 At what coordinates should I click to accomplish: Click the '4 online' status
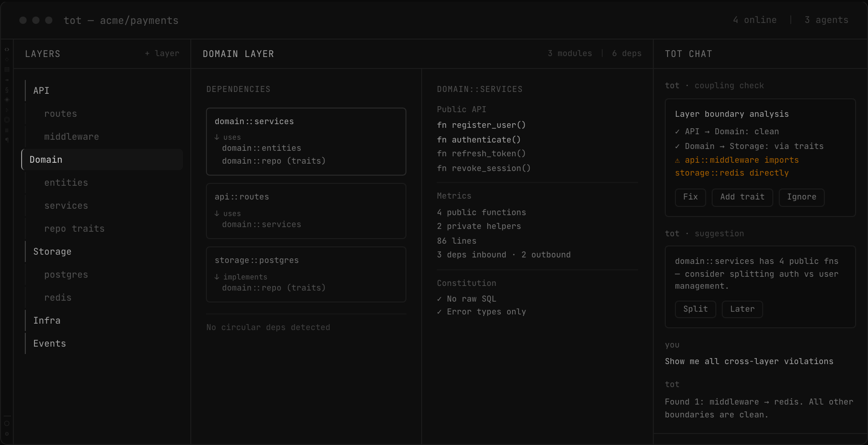click(x=755, y=20)
